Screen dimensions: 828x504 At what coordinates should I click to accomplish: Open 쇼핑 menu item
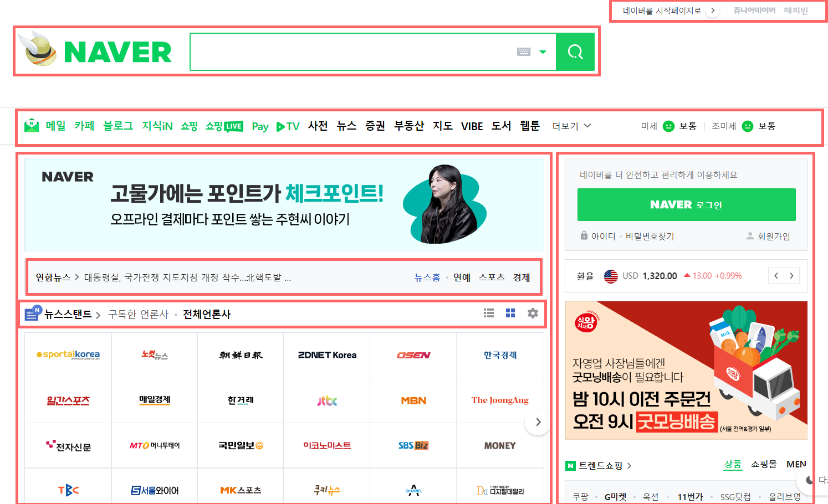pyautogui.click(x=189, y=126)
